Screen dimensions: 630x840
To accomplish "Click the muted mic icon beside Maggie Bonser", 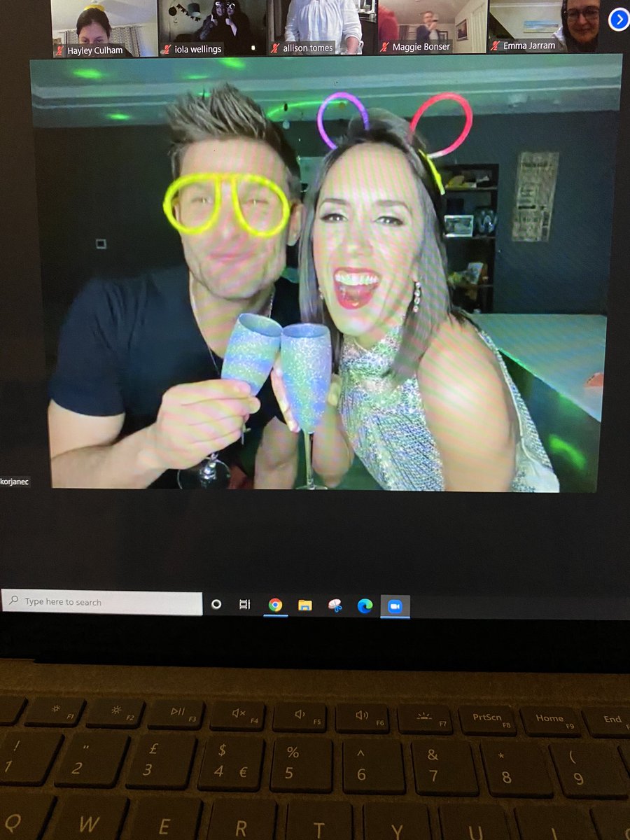I will [x=384, y=47].
